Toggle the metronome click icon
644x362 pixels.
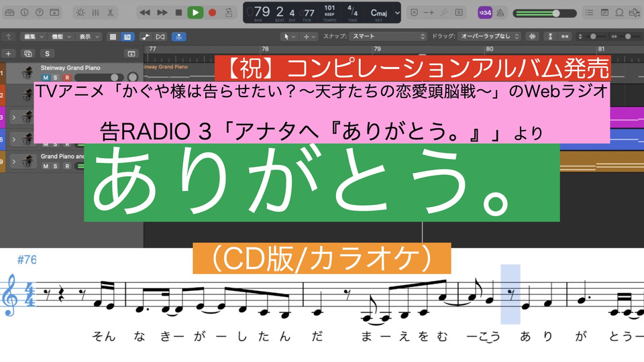(500, 13)
